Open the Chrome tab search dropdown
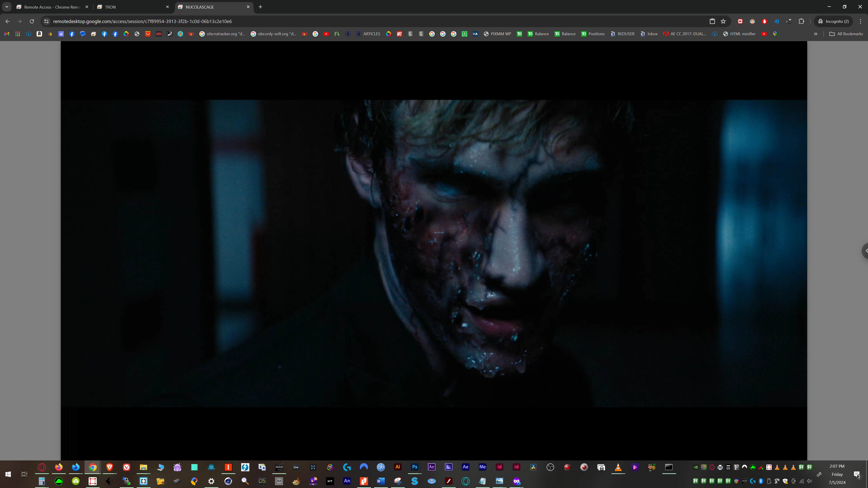 [6, 7]
